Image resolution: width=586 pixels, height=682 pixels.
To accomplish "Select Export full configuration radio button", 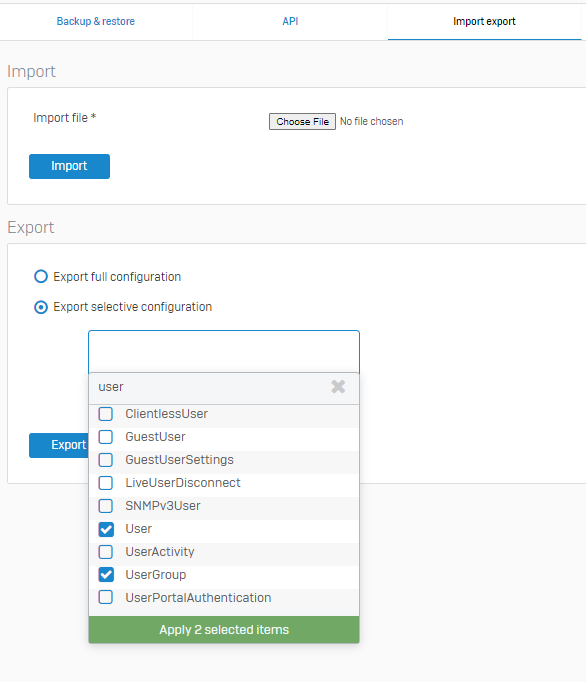I will [41, 277].
